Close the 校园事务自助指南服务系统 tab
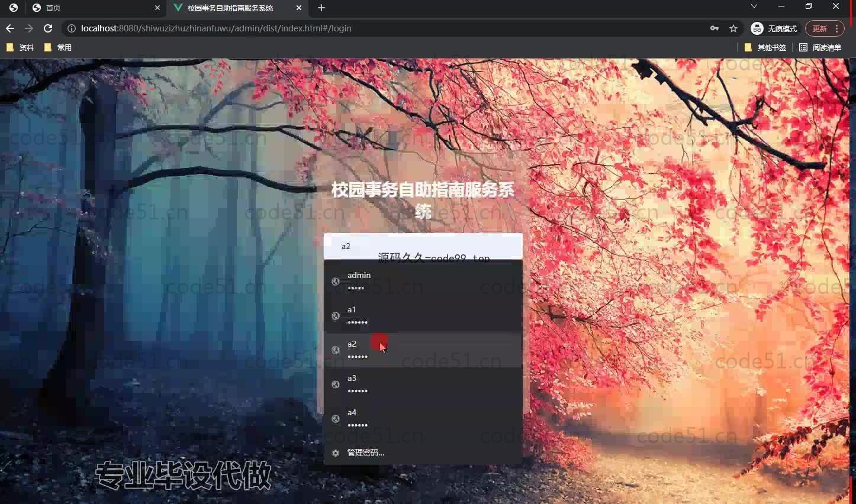856x504 pixels. coord(299,8)
